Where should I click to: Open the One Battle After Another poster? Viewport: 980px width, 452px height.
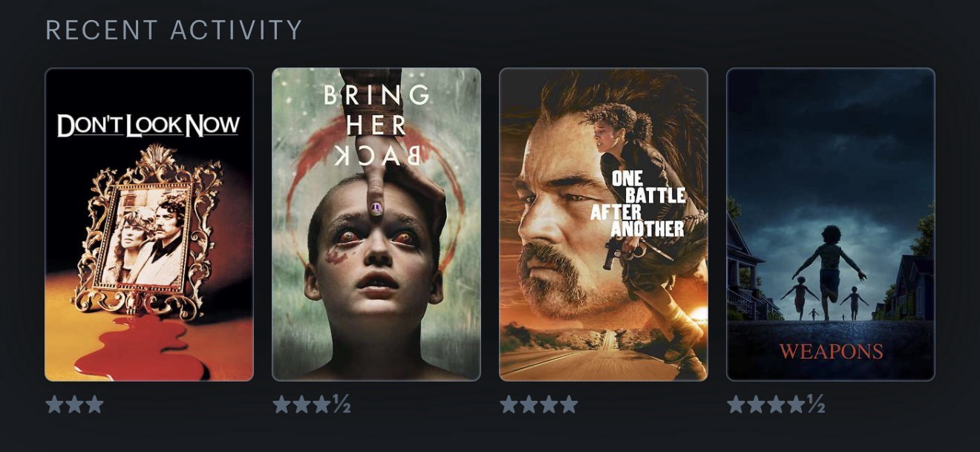pyautogui.click(x=604, y=224)
